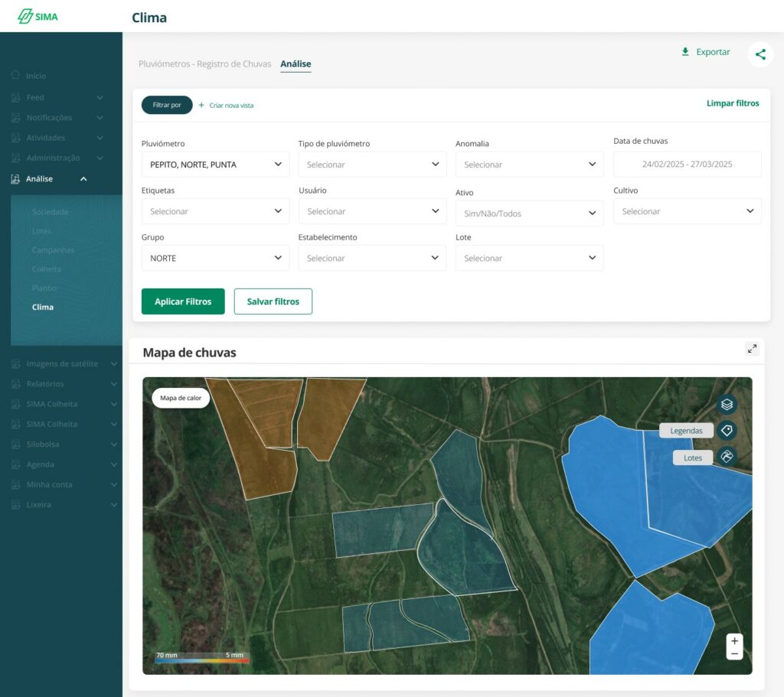Toggle the Mapa de calor view
Image resolution: width=784 pixels, height=697 pixels.
181,398
